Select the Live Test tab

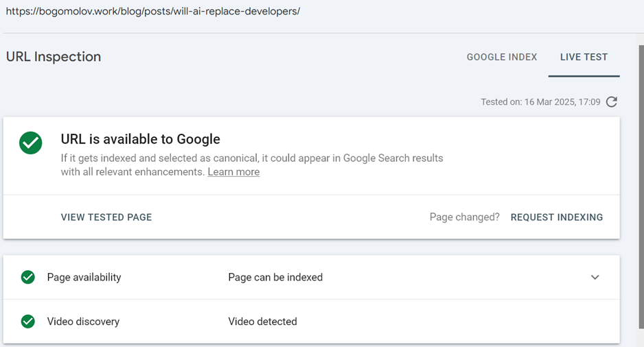[x=584, y=57]
